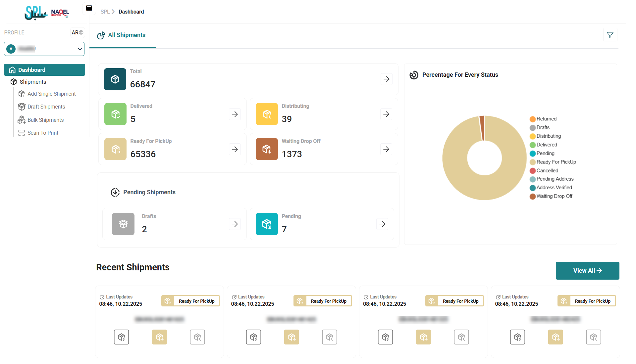Viewport: 636px width, 364px height.
Task: Click the gray Drafts status icon
Action: pyautogui.click(x=123, y=224)
